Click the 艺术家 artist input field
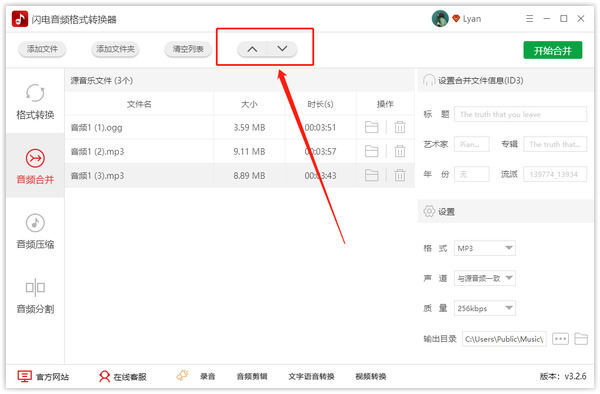600x394 pixels. click(x=471, y=144)
